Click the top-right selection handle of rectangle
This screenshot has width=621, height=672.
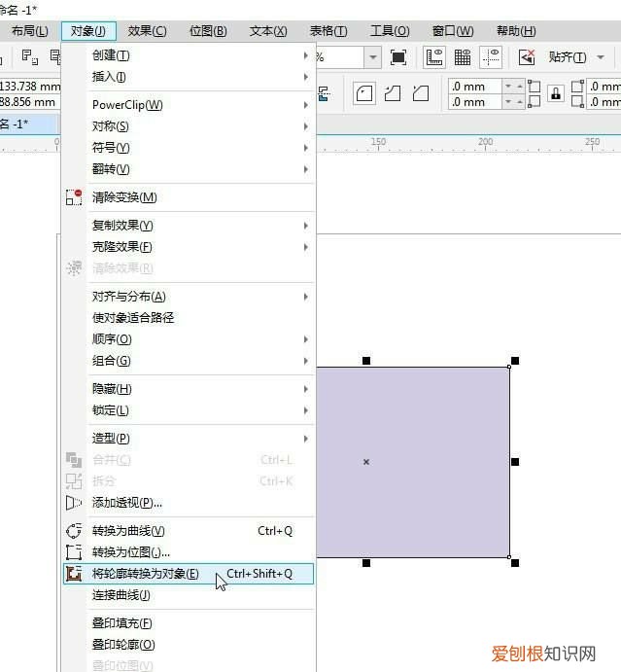pos(515,361)
